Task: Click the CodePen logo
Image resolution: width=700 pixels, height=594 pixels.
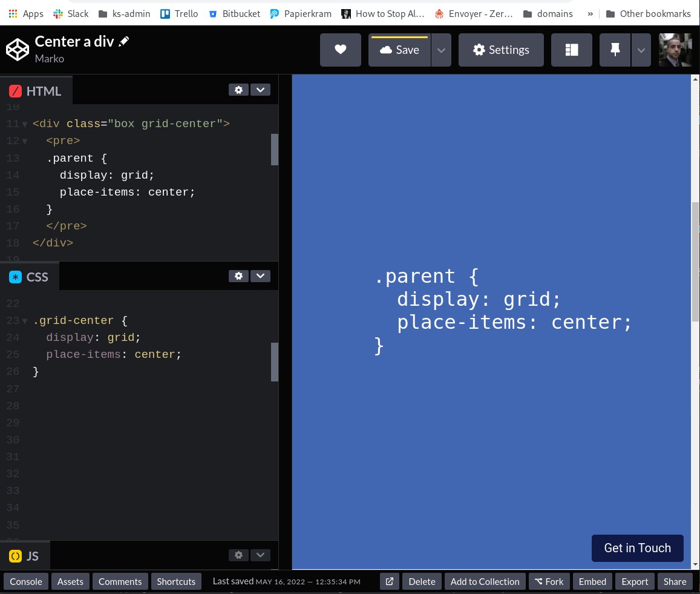Action: [17, 50]
